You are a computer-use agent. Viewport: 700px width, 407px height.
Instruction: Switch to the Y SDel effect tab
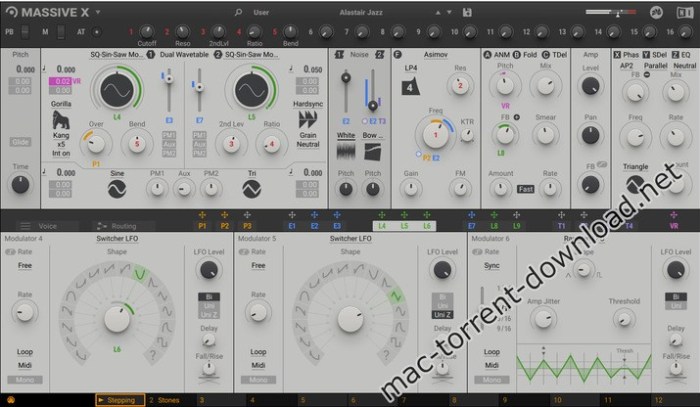pos(655,54)
